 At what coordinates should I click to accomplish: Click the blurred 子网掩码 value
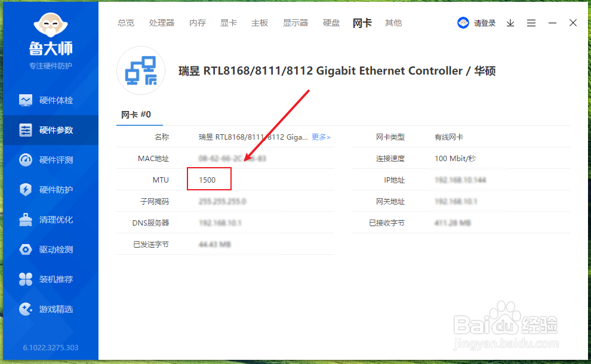point(223,202)
